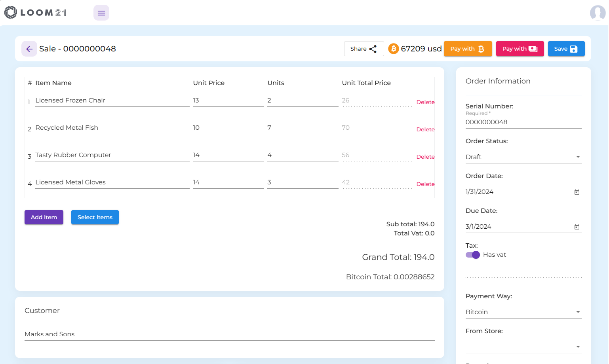Edit units 4 for Tasty Rubber Computer
609x364 pixels.
[303, 155]
